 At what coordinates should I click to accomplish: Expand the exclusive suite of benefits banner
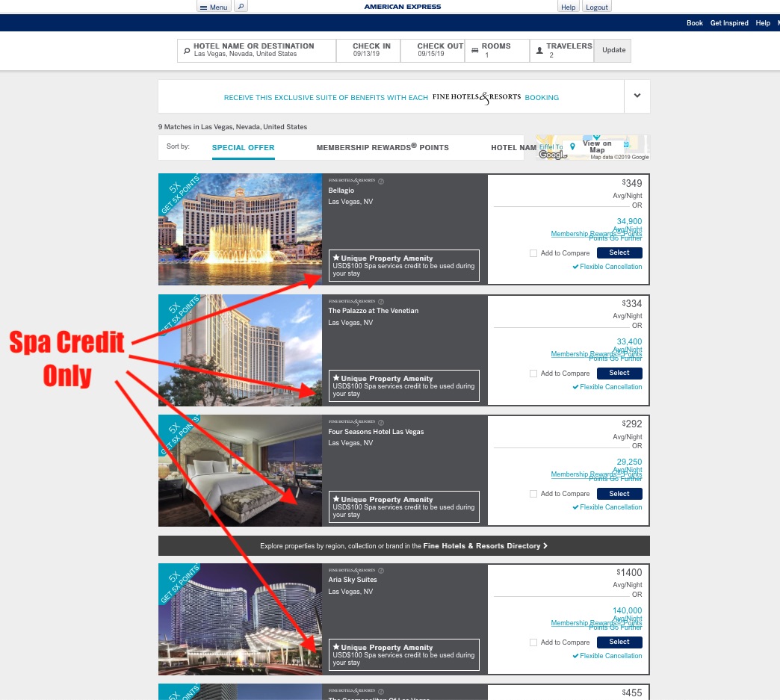click(637, 96)
